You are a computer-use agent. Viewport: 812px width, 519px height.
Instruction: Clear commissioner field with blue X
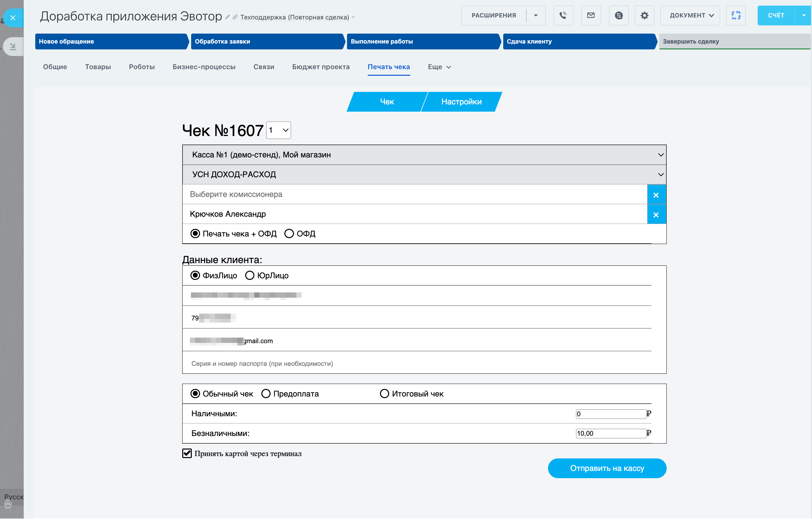tap(656, 195)
